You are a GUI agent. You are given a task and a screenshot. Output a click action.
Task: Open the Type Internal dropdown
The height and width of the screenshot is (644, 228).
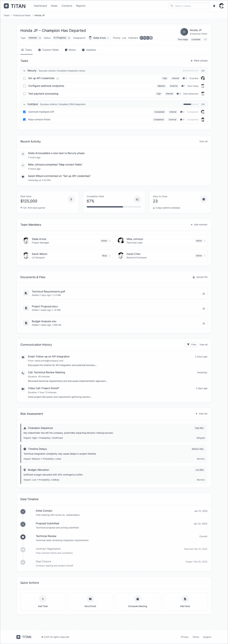[35, 38]
